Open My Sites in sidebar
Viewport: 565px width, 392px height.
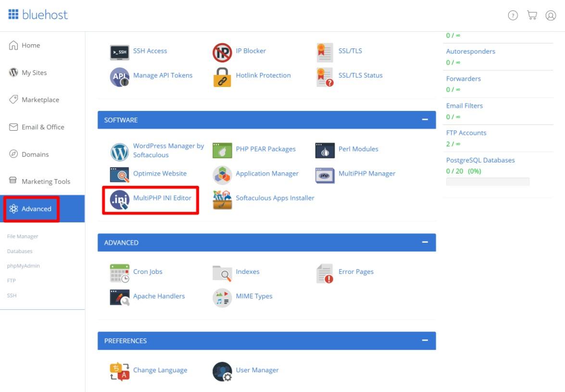(x=42, y=73)
